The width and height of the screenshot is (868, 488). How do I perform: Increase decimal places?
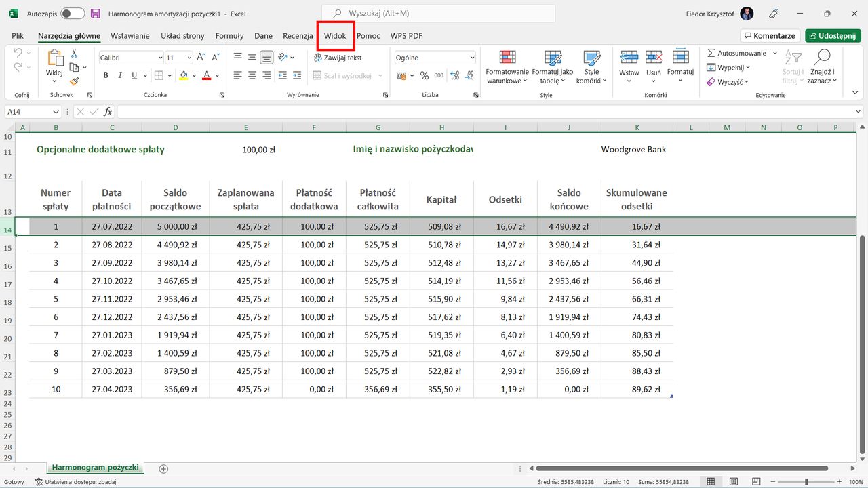pyautogui.click(x=454, y=75)
